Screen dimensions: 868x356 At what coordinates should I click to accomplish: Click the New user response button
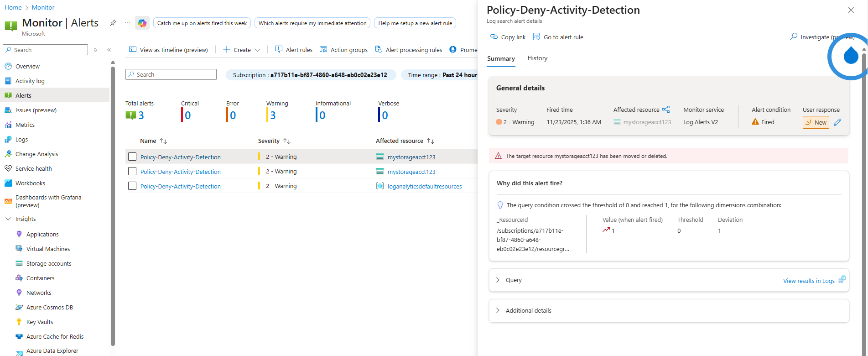[x=816, y=122]
